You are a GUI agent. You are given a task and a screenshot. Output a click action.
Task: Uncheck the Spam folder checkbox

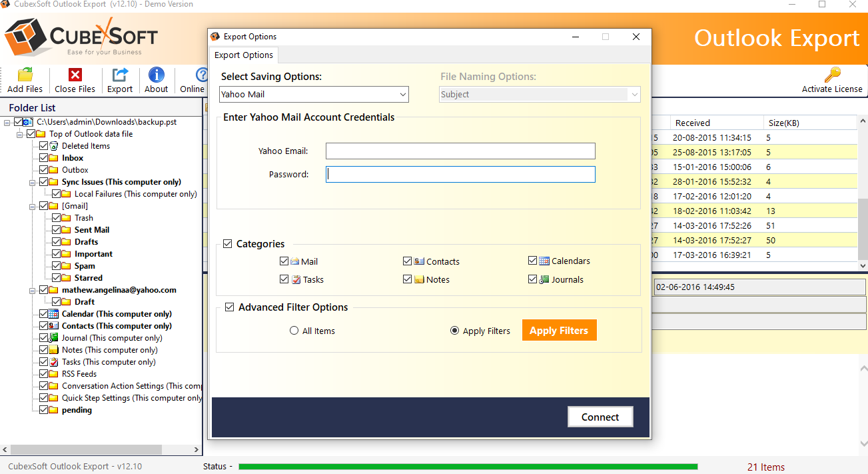[x=57, y=266]
